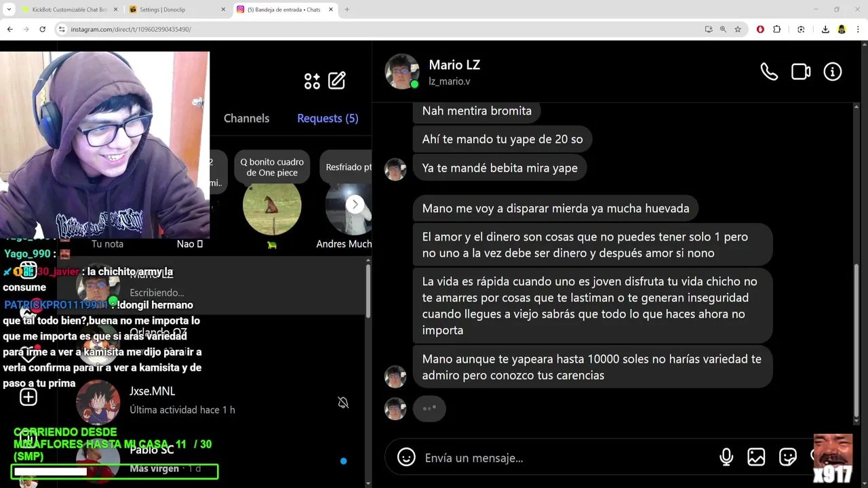
Task: Switch to KickBot Customizable Chat Bot tab
Action: point(69,9)
